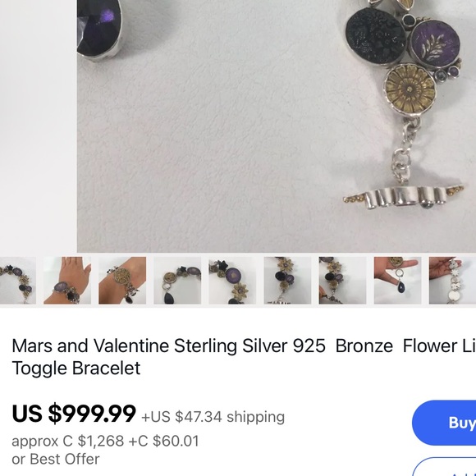The width and height of the screenshot is (476, 476).
Task: Click the +US $47.34 shipping text
Action: tap(213, 417)
